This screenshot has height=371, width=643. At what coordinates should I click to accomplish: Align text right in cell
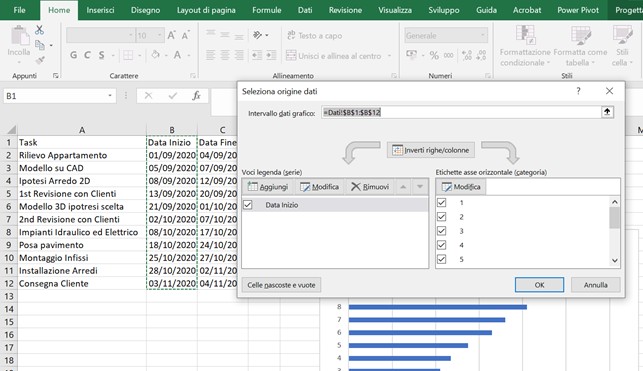coord(239,55)
